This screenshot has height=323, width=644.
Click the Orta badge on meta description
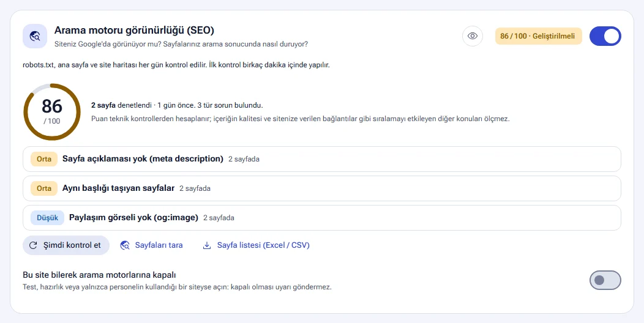44,159
